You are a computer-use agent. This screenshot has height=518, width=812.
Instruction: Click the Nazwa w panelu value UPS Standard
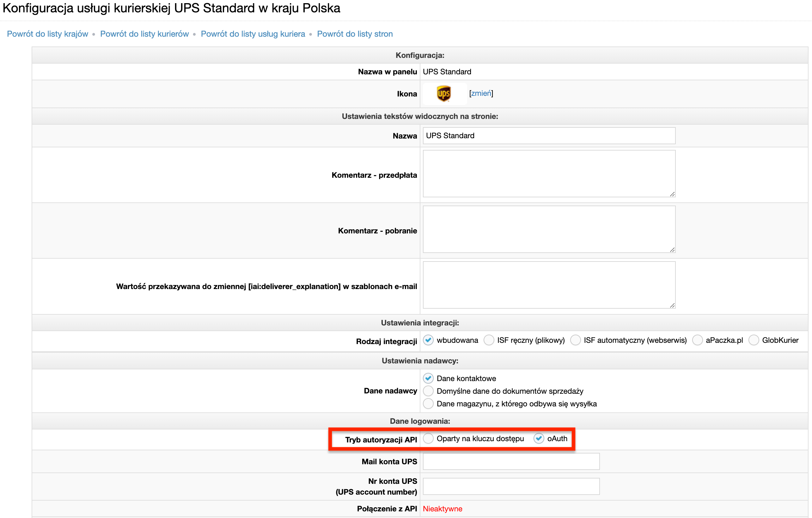(447, 71)
